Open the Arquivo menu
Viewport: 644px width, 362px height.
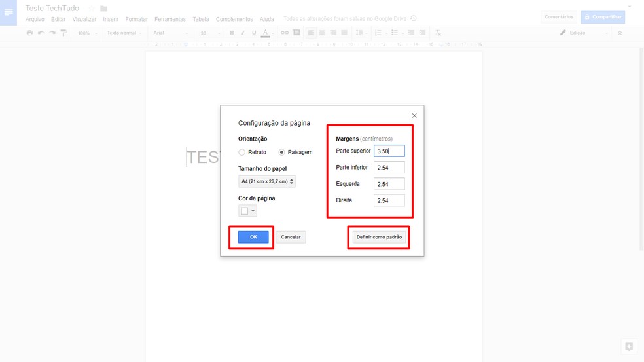[x=35, y=19]
